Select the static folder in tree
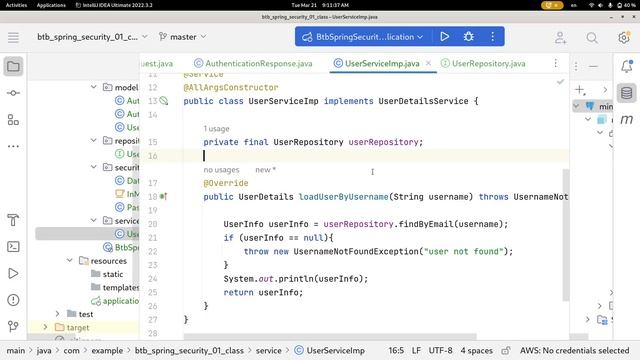Viewport: 640px width, 360px height. [x=107, y=274]
